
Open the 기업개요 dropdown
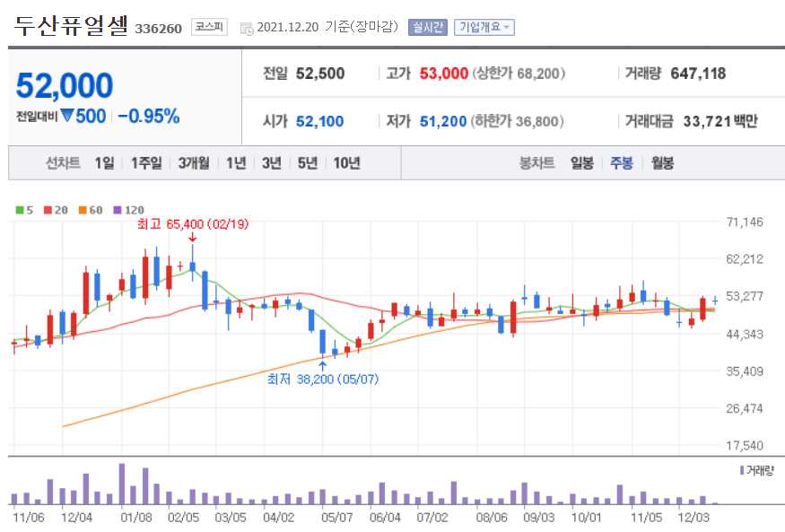[484, 27]
